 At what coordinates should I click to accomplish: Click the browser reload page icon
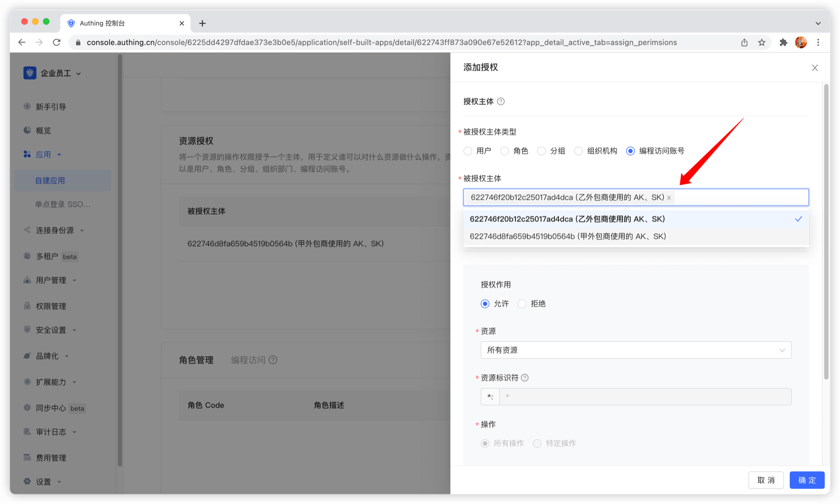pos(56,42)
